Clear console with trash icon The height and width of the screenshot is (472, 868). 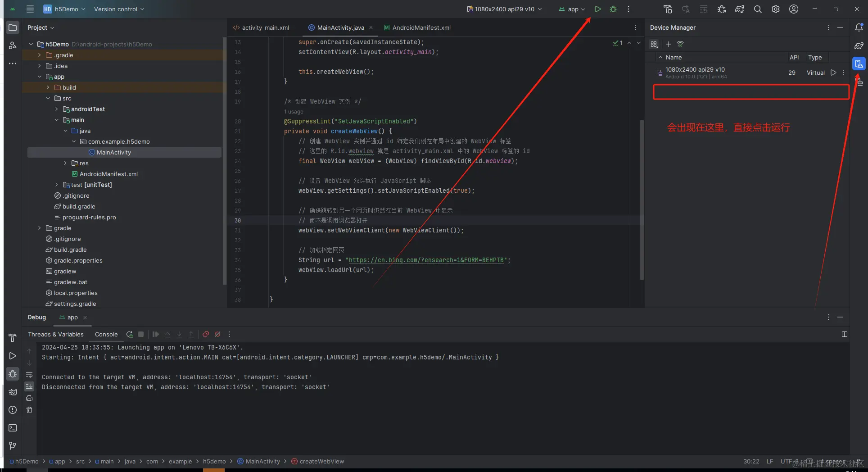29,410
